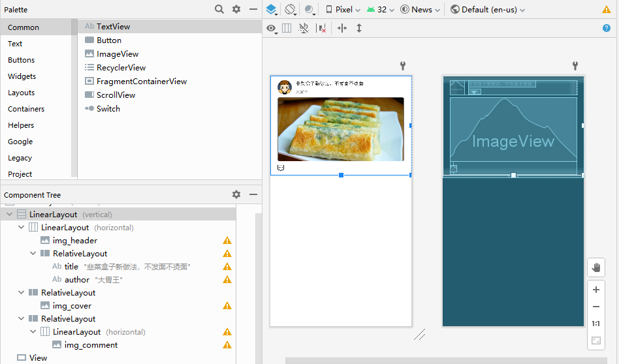Viewport: 619px width, 364px height.
Task: Click the Clear Constraints toolbar icon
Action: (x=321, y=28)
